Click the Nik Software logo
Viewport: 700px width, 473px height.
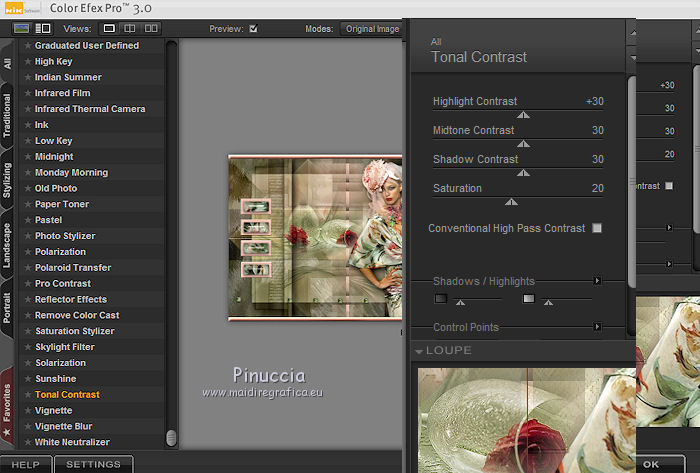click(x=23, y=8)
